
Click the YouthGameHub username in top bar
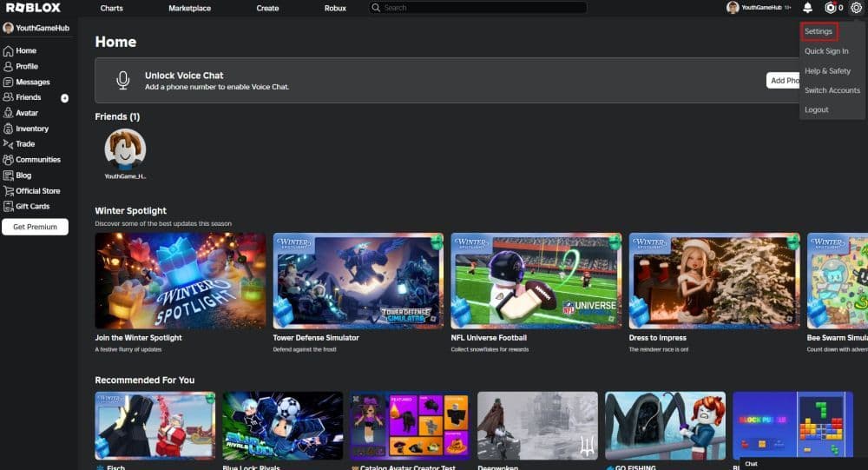tap(761, 8)
